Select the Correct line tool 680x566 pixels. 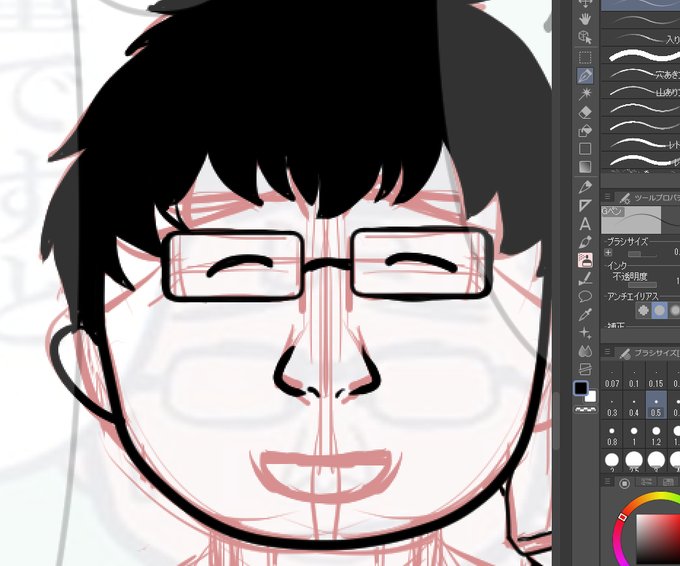(585, 278)
